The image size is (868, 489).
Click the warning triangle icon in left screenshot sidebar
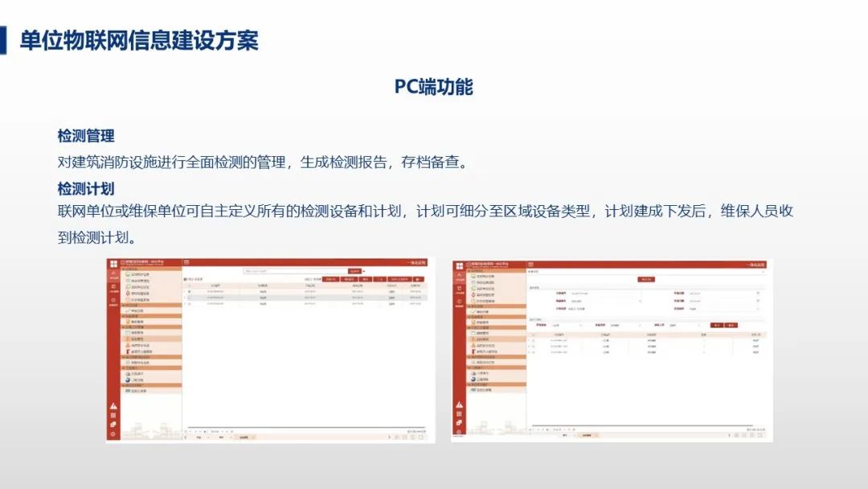point(113,406)
